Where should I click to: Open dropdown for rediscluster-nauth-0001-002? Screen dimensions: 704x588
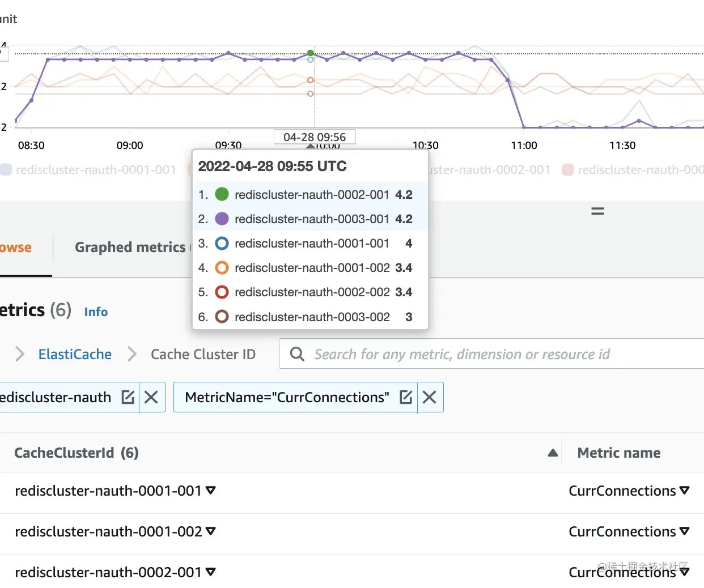211,531
